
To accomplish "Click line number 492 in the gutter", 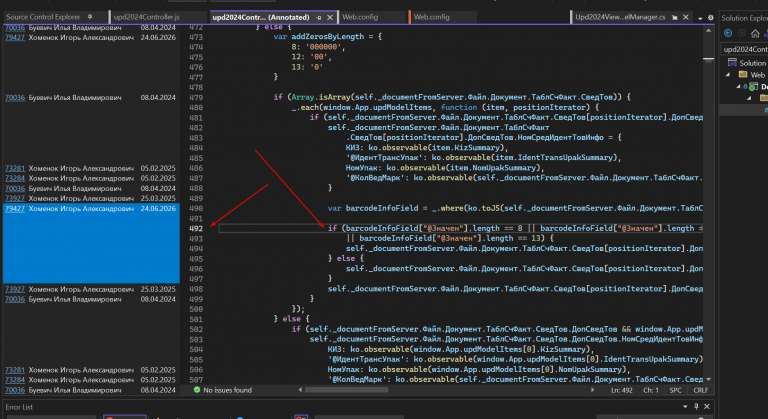I will coord(196,229).
